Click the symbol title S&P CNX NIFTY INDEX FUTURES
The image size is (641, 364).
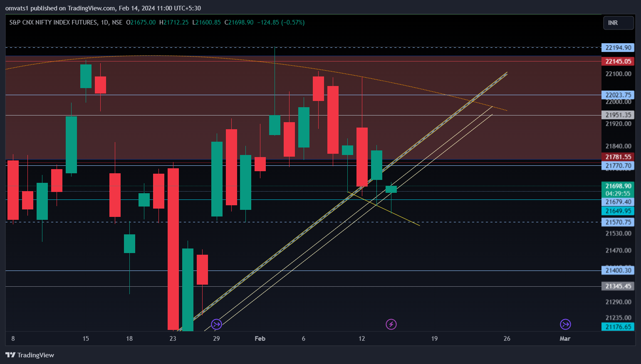click(53, 22)
